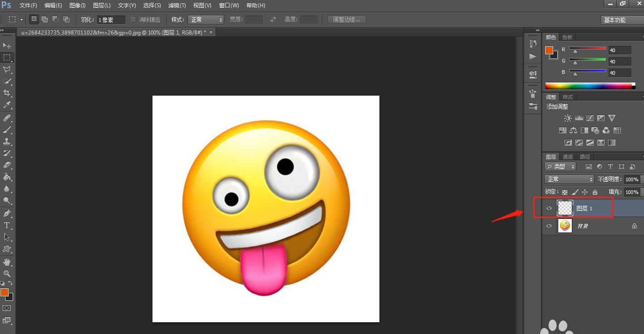This screenshot has height=334, width=644.
Task: Open the 样式 dropdown set to 正常
Action: point(206,19)
